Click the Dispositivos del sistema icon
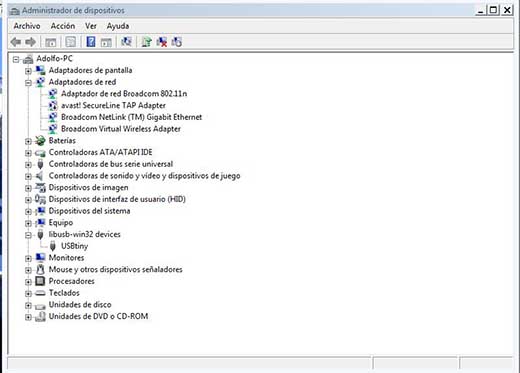The image size is (520, 373). pos(40,211)
